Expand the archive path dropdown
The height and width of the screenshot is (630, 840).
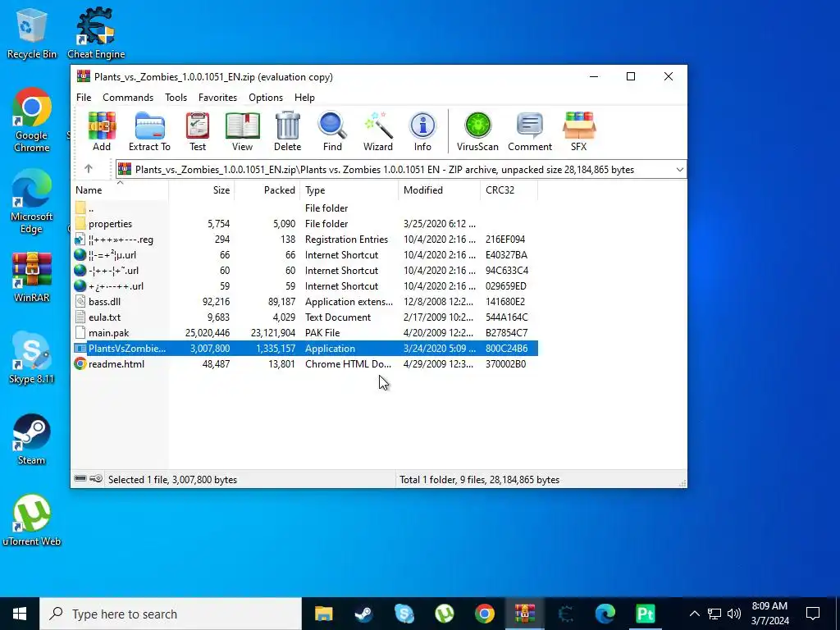[x=679, y=169]
